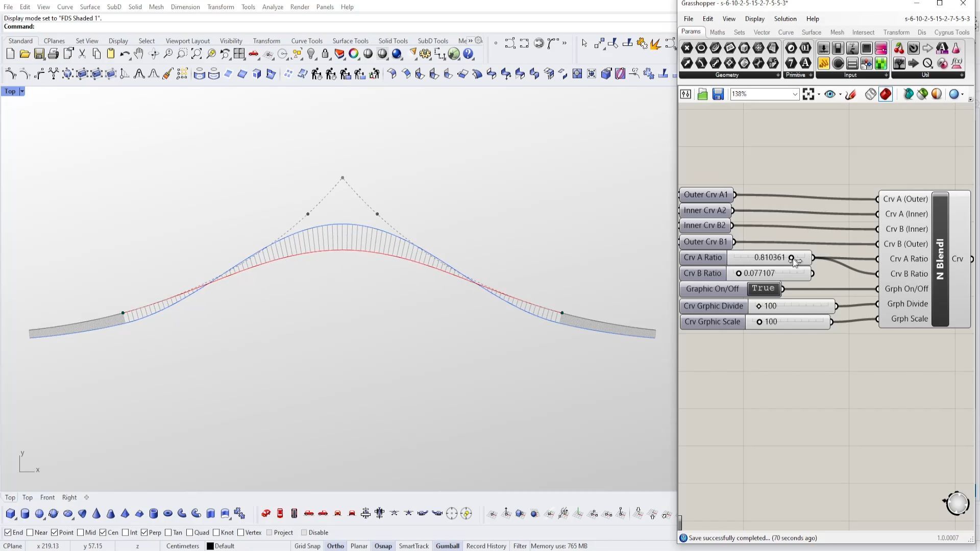
Task: Click the Zoom Extents magnifier icon
Action: coord(197,54)
